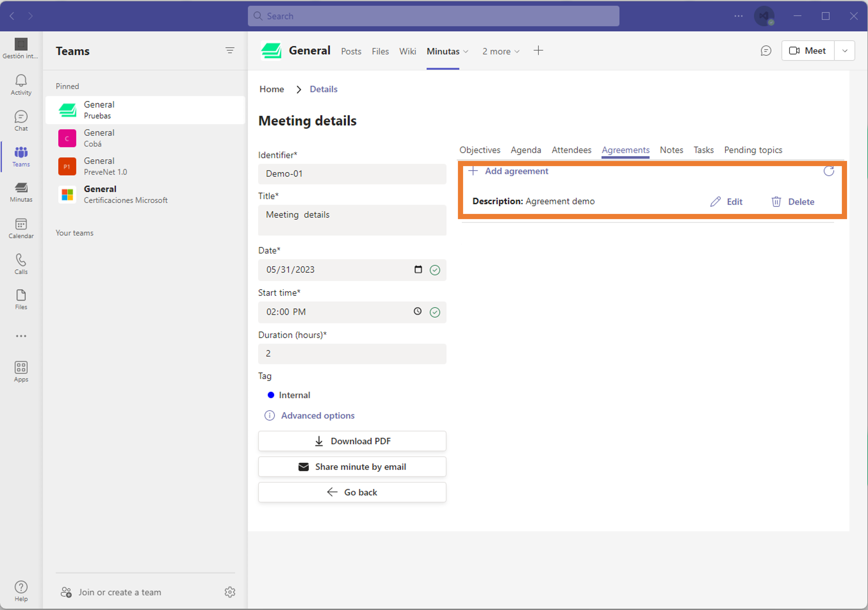Viewport: 868px width, 610px height.
Task: Go back with navigation arrow
Action: (12, 16)
